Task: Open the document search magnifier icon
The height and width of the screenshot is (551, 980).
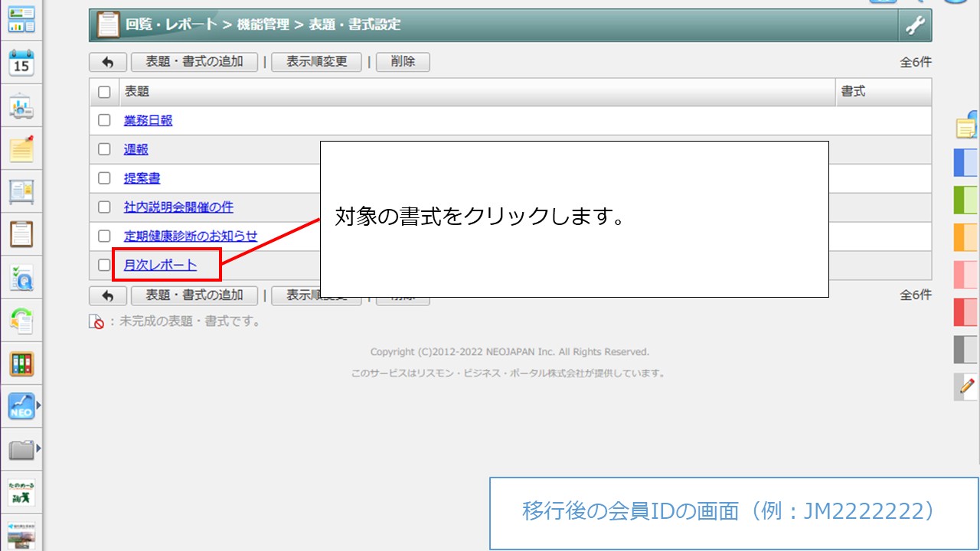Action: (21, 278)
